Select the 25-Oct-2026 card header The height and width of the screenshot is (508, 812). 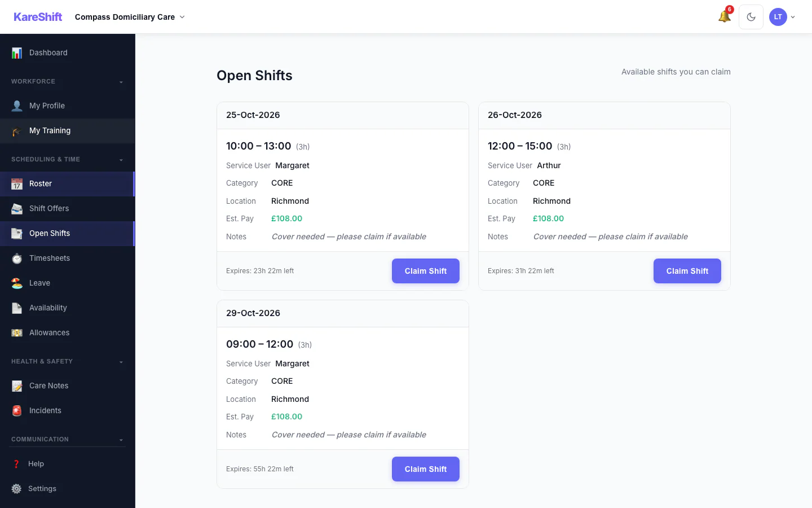[343, 115]
